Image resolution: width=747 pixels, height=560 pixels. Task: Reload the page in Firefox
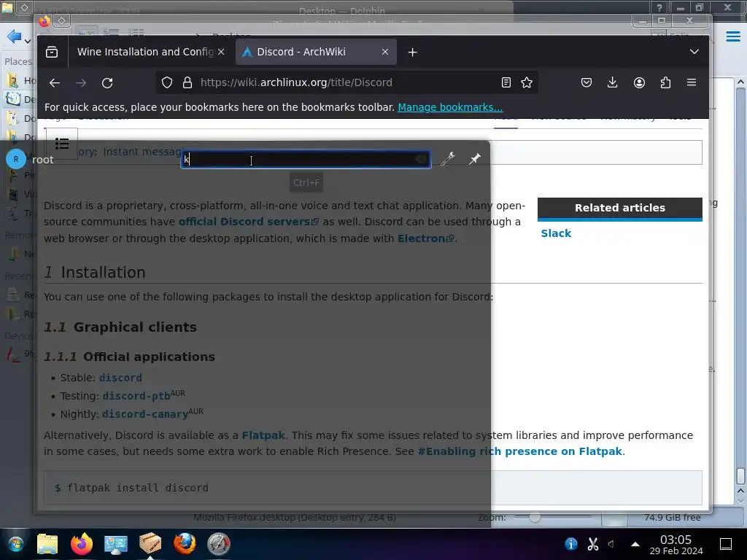tap(107, 83)
